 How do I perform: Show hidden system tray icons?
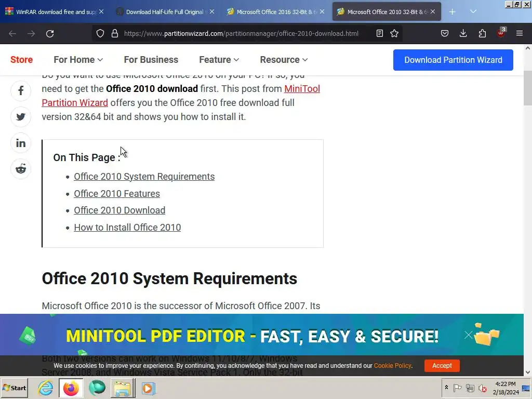click(x=446, y=388)
